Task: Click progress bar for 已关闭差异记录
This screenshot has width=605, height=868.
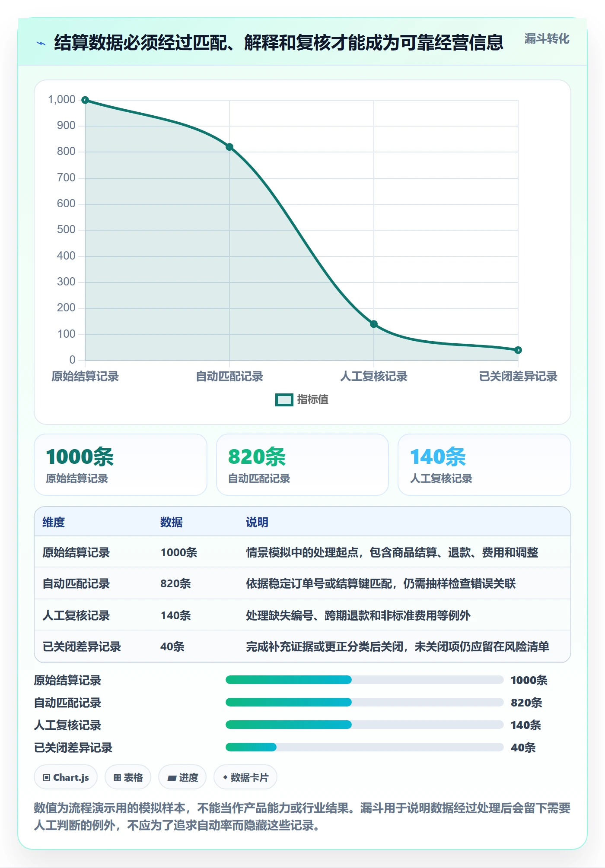Action: [364, 747]
